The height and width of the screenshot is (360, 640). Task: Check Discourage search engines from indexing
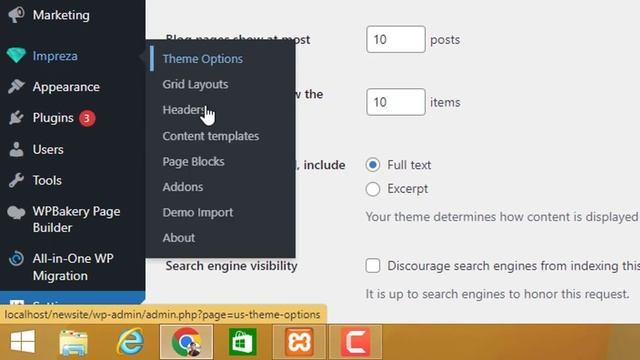coord(373,266)
